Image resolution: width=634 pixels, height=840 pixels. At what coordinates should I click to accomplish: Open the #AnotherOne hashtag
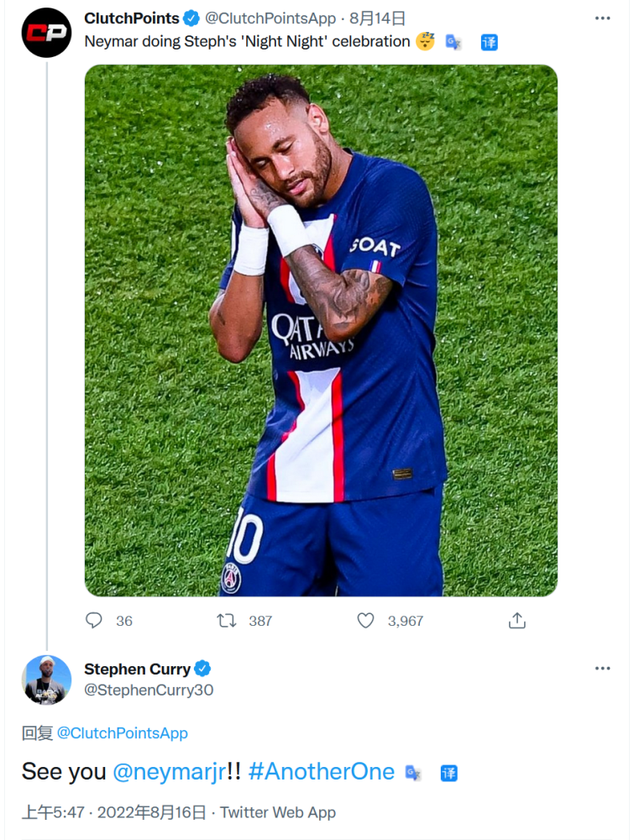(x=322, y=772)
